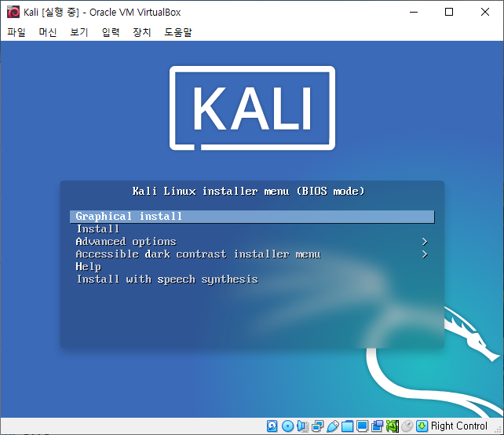504x435 pixels.
Task: Open the 파일 menu
Action: click(16, 32)
